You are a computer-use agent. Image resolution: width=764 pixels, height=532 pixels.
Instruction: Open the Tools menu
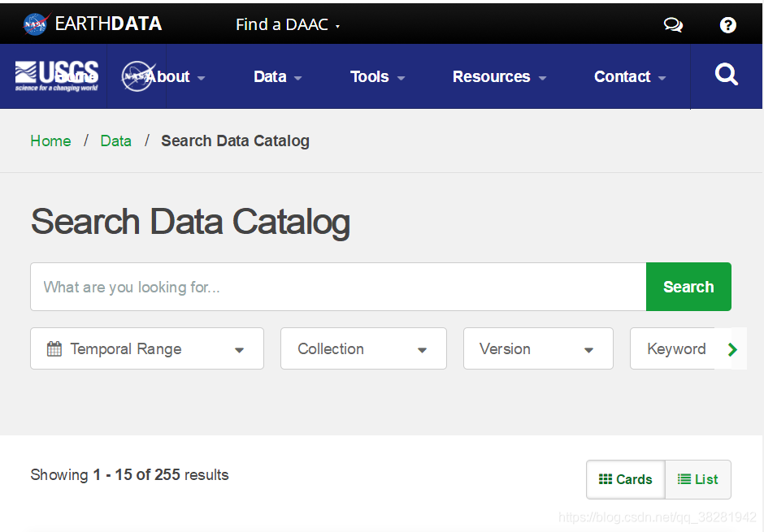point(377,76)
